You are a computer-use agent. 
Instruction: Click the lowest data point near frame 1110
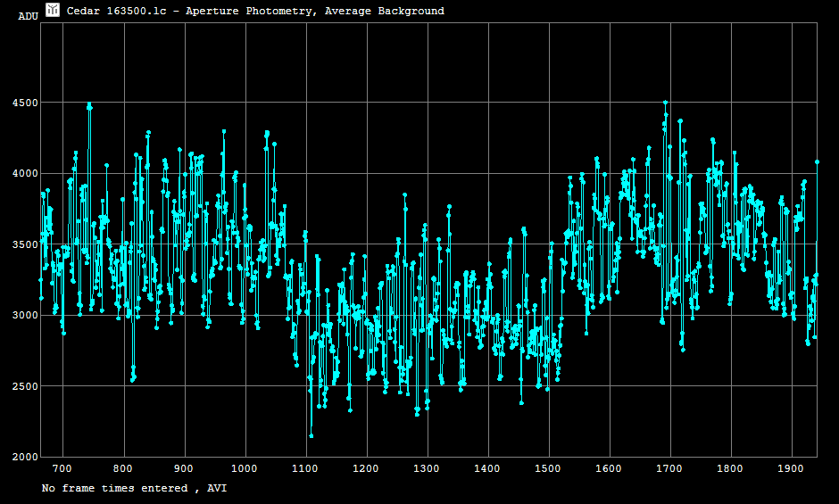click(x=312, y=436)
